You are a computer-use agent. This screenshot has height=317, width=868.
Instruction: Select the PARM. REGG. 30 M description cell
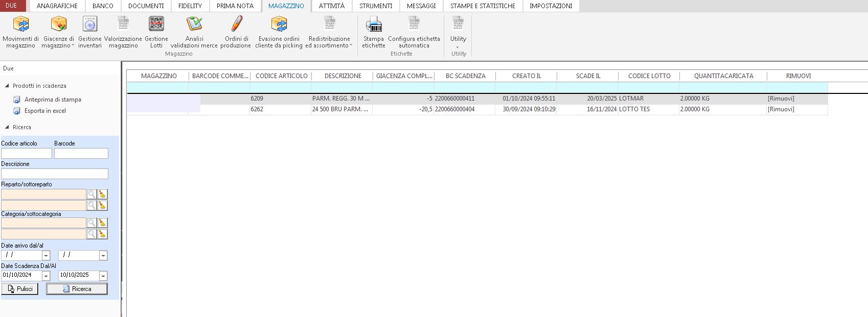point(341,99)
